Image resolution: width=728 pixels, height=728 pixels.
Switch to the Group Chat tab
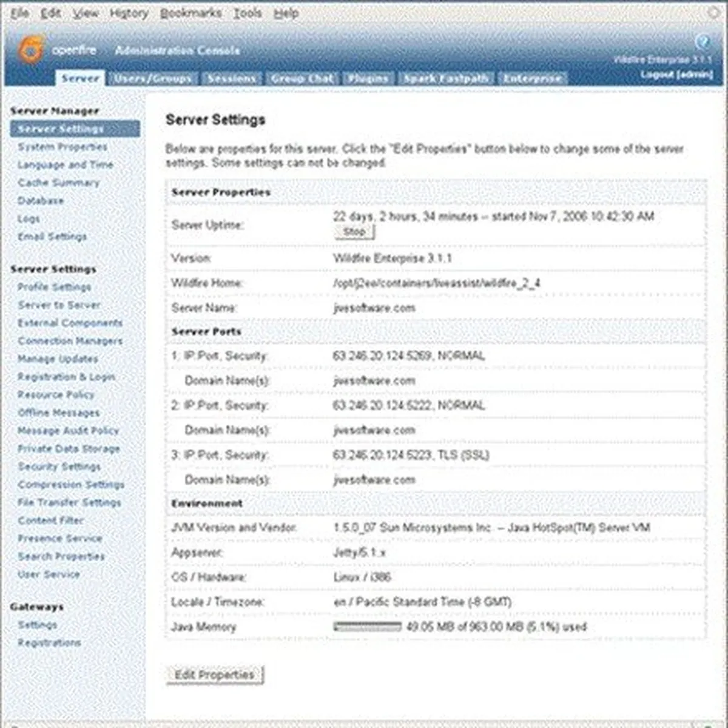click(302, 78)
